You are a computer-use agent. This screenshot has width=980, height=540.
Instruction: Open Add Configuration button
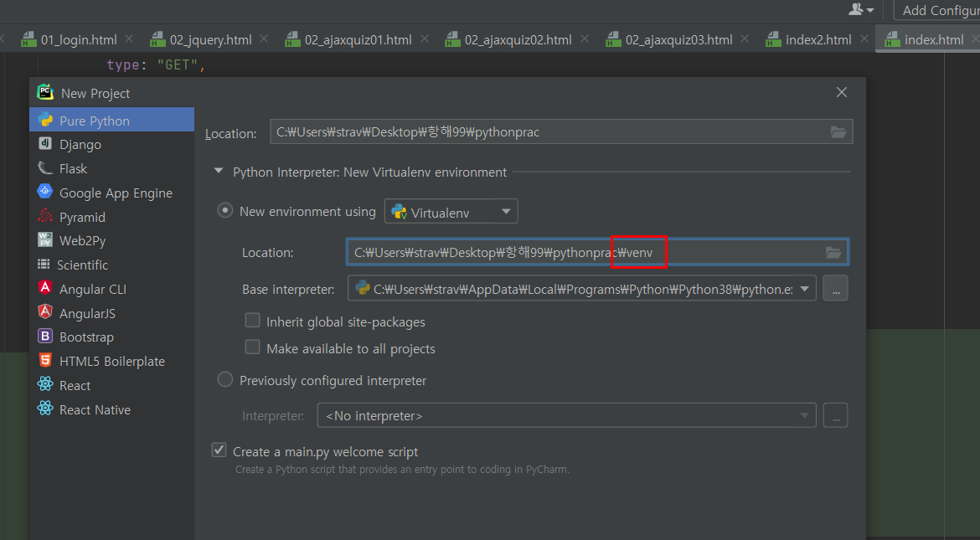point(937,10)
